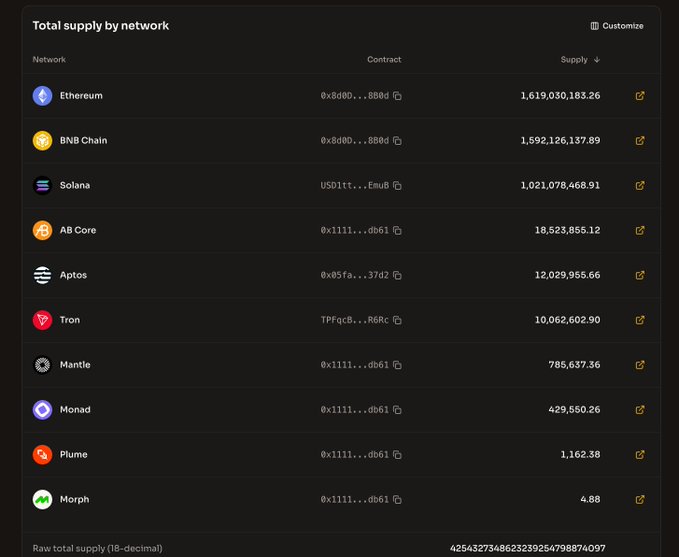Open Morph explorer external link
The image size is (679, 557).
[x=640, y=499]
